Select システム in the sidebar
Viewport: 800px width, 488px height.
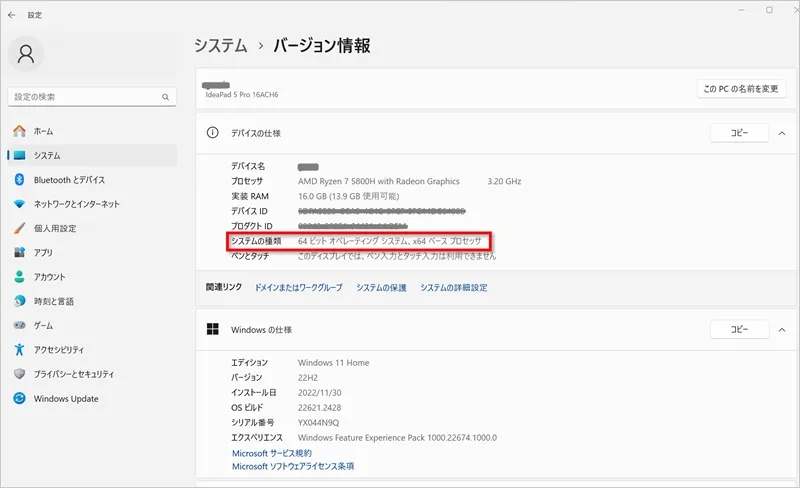pyautogui.click(x=92, y=155)
